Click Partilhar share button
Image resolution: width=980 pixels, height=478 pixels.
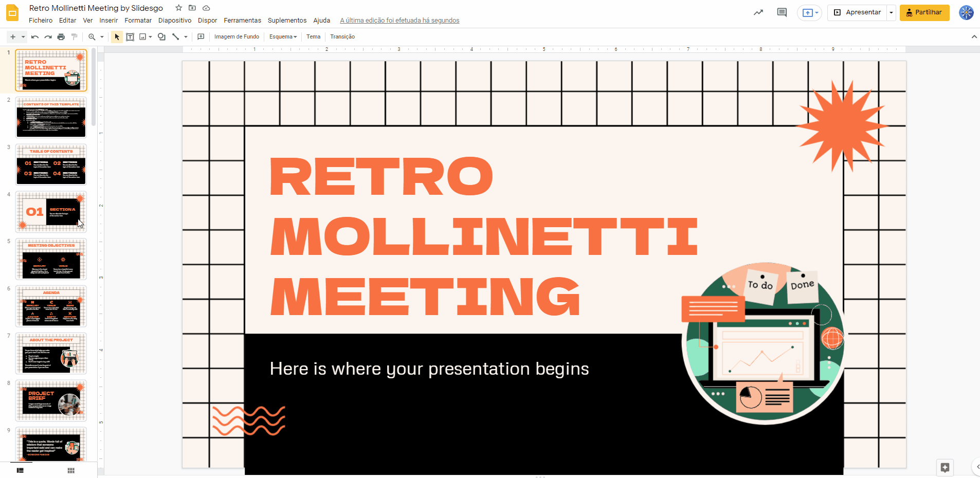pyautogui.click(x=924, y=12)
